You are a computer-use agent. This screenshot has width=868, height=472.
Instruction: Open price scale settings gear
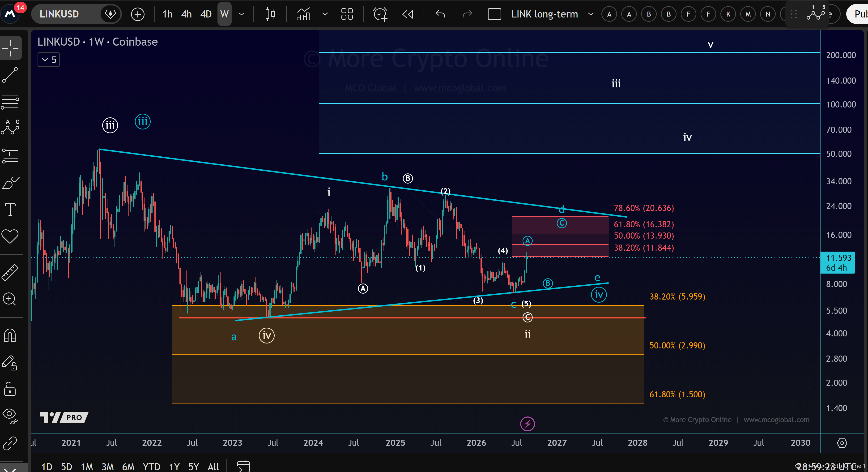pyautogui.click(x=842, y=443)
